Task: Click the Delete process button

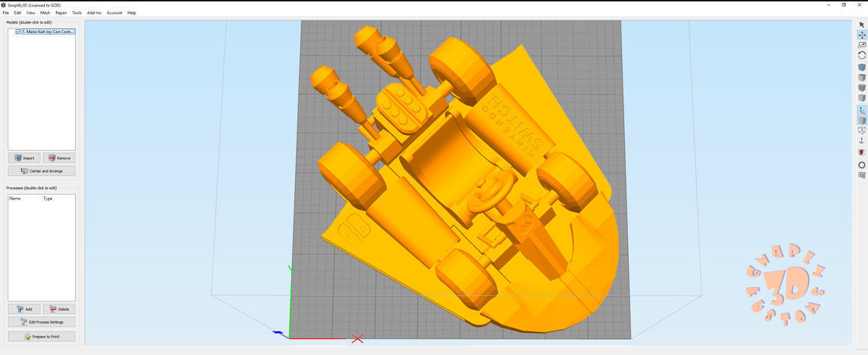Action: (x=59, y=309)
